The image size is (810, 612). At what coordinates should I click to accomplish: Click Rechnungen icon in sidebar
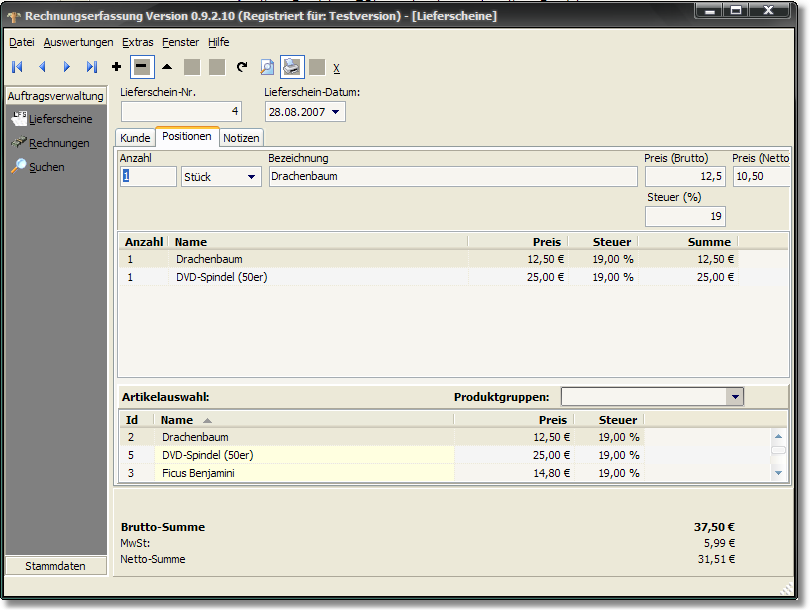tap(19, 142)
